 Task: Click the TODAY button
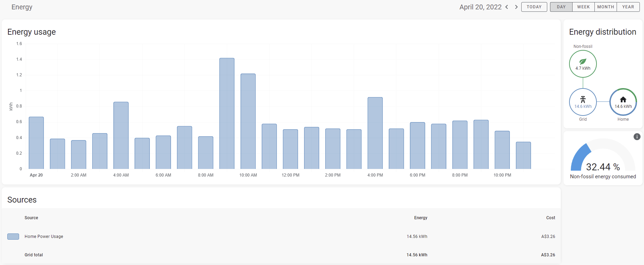[x=534, y=7]
